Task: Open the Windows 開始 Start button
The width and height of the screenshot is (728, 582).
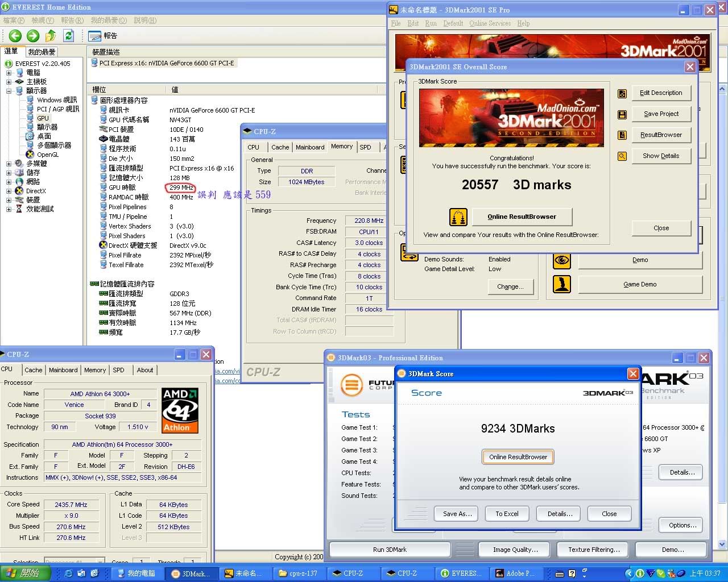Action: 24,573
